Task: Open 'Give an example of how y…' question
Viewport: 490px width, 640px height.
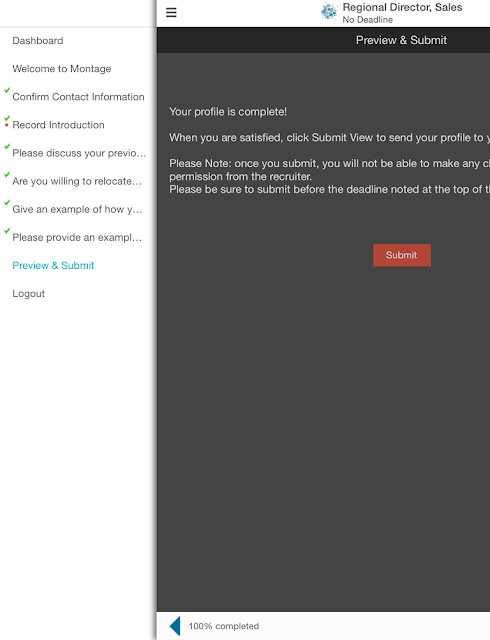Action: pyautogui.click(x=77, y=209)
